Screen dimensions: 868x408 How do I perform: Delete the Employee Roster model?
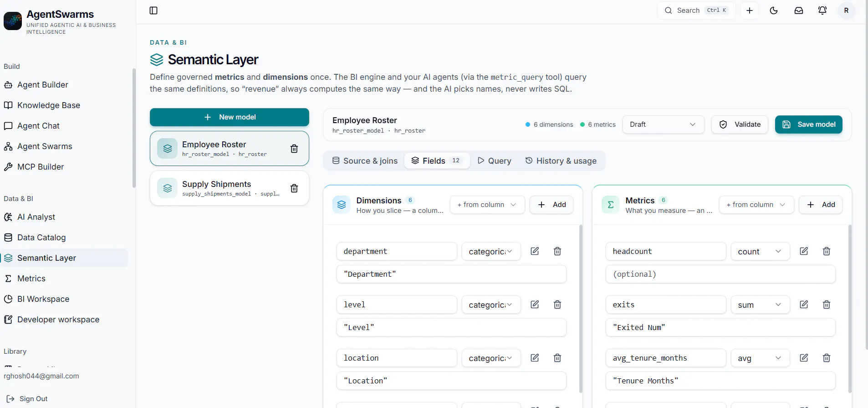pyautogui.click(x=294, y=149)
